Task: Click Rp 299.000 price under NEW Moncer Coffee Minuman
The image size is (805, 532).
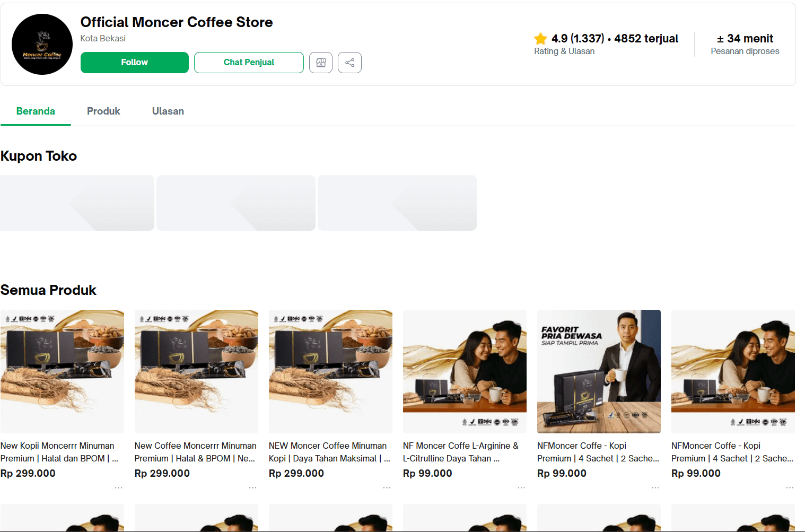Action: (296, 474)
